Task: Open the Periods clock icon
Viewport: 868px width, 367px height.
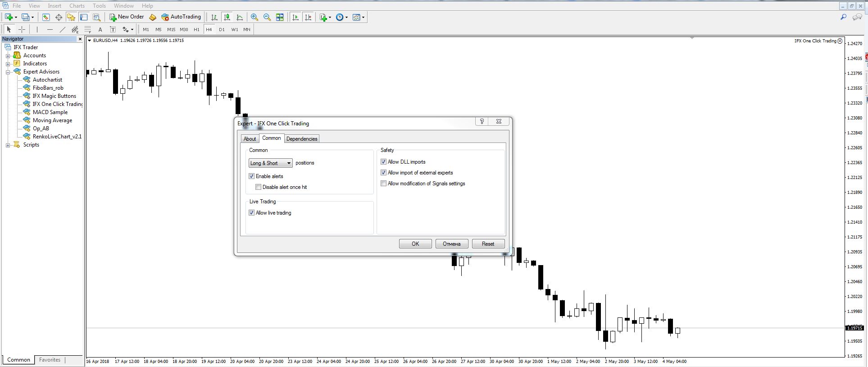Action: point(340,17)
